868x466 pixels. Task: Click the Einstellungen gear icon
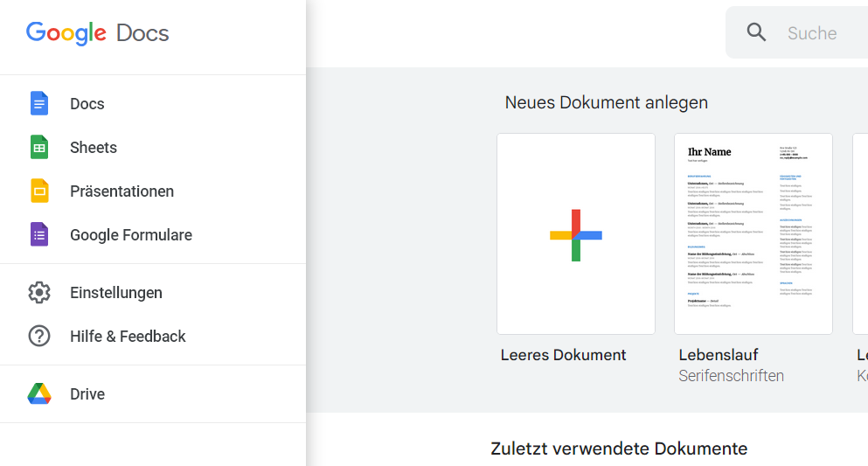39,292
